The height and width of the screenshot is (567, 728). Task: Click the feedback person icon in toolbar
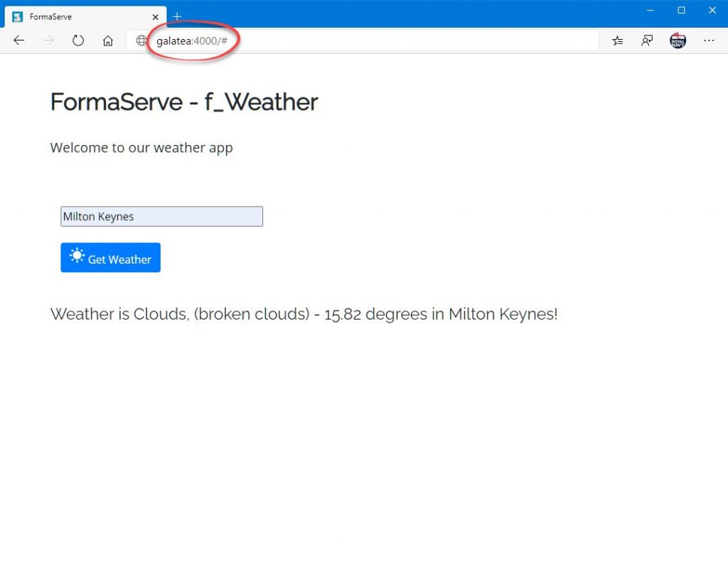[647, 40]
